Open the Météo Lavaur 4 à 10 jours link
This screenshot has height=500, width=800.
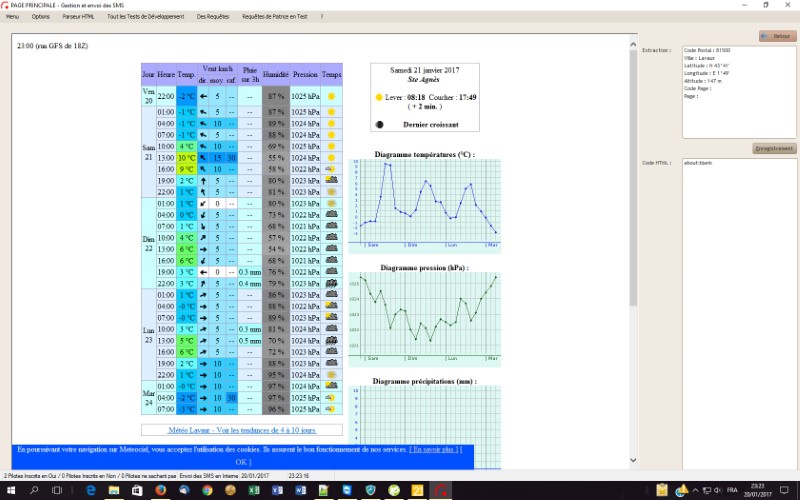click(x=242, y=430)
